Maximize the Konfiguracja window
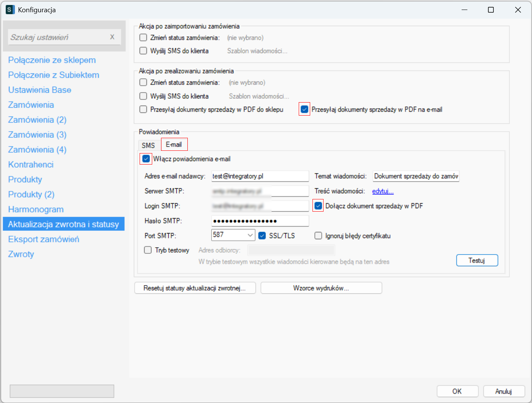Screen dimensions: 532x403 pyautogui.click(x=491, y=10)
